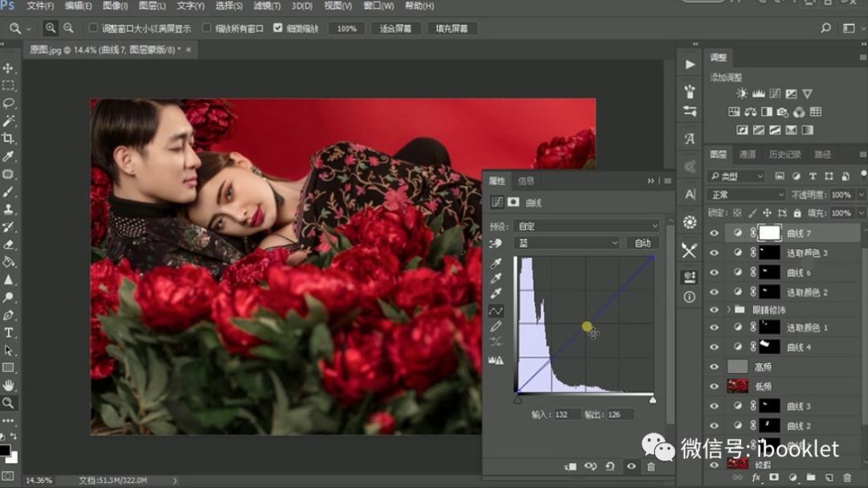Click the 适合屏幕 button

tap(395, 28)
